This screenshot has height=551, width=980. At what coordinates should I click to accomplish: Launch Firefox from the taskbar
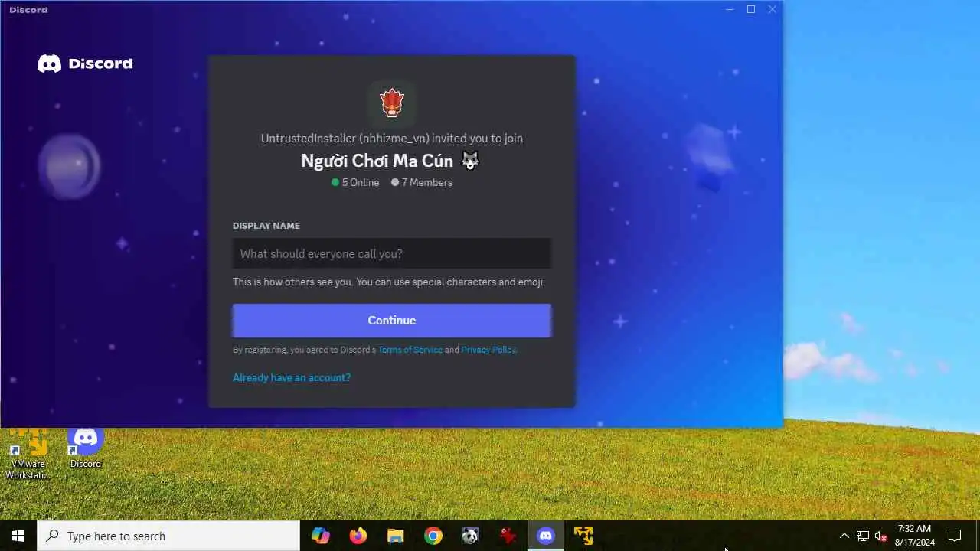point(358,536)
